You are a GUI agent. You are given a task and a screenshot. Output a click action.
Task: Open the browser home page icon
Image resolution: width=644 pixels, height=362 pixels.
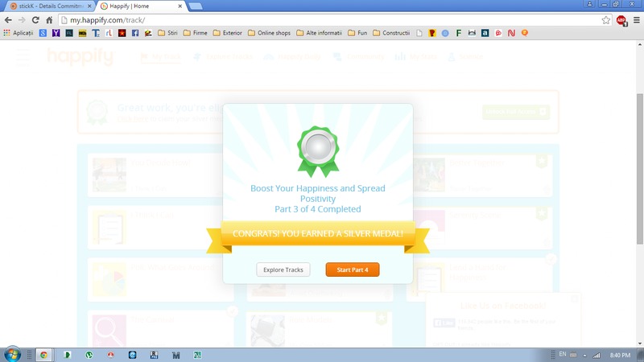pyautogui.click(x=49, y=19)
